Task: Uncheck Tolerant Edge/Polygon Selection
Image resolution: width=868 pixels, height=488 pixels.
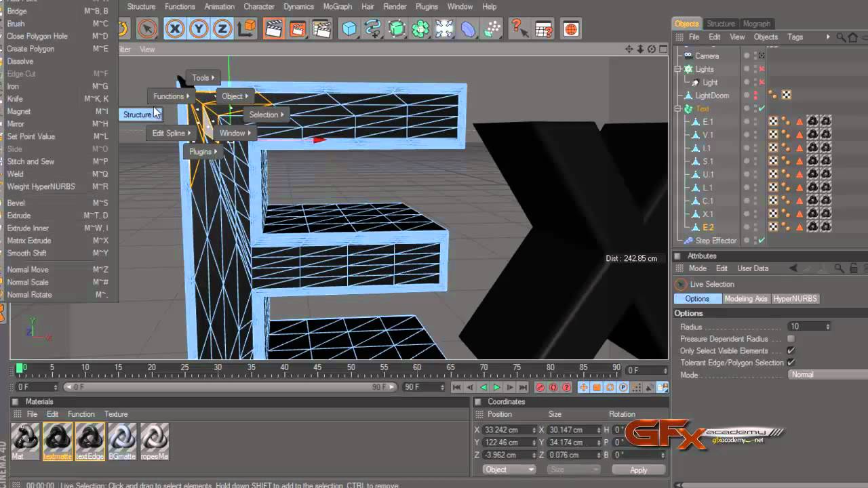Action: (x=791, y=363)
